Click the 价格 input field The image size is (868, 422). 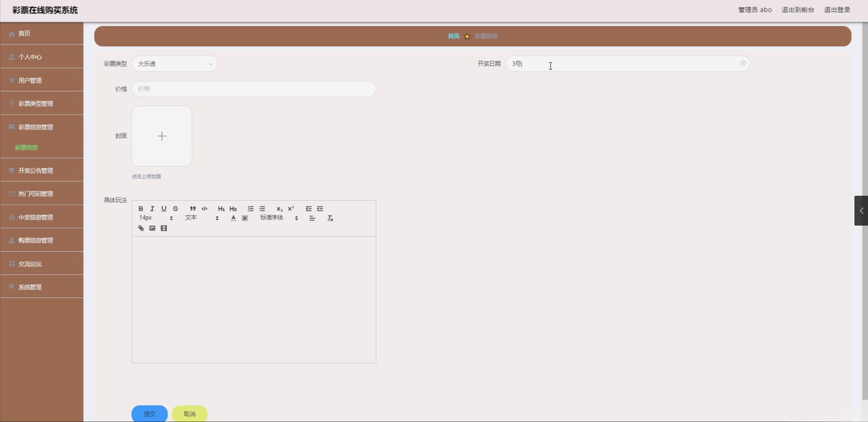(253, 89)
